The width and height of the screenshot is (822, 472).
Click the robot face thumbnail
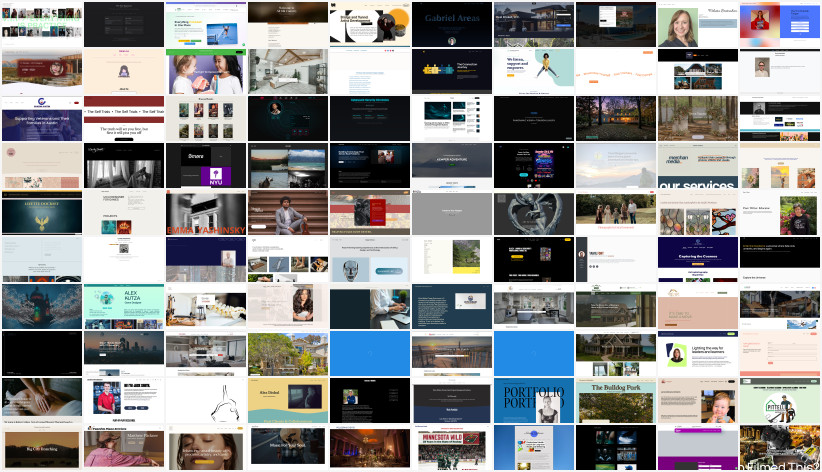[370, 260]
